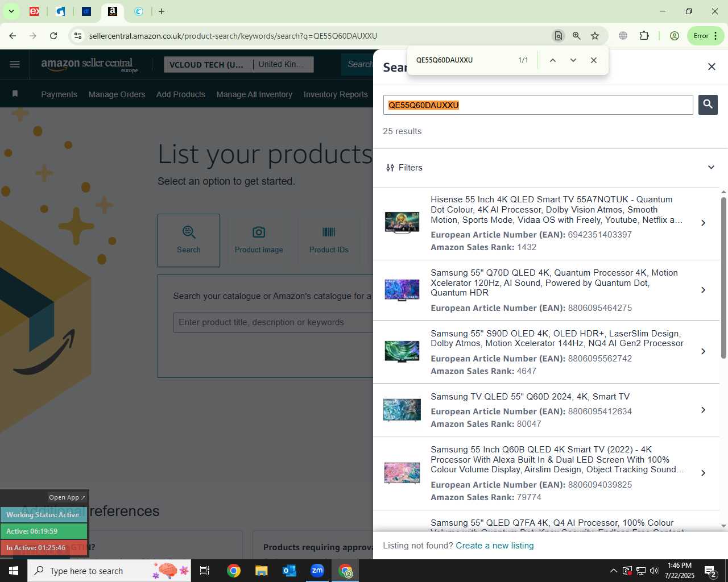Go to next find-in-page match
Viewport: 728px width, 582px height.
coord(573,60)
